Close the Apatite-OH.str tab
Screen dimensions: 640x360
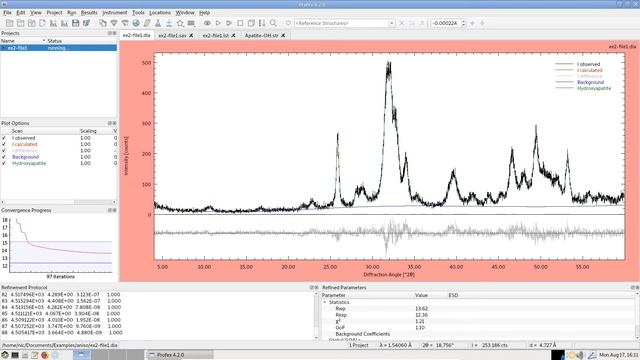[283, 36]
